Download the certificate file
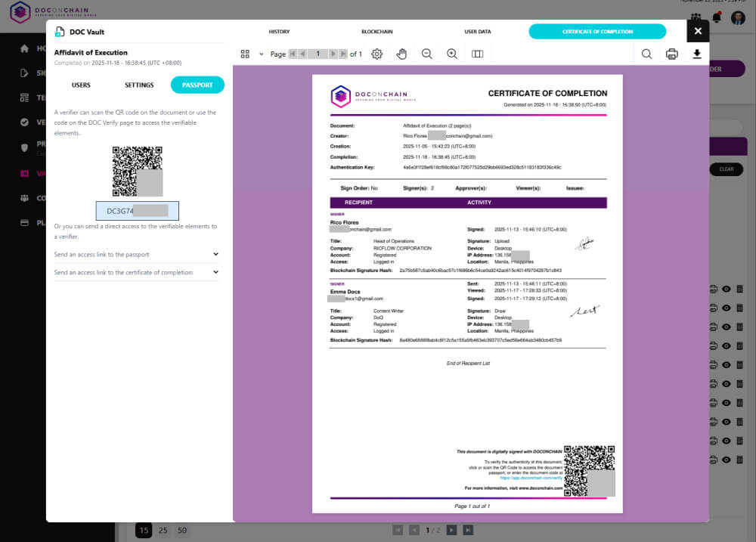This screenshot has height=542, width=756. (697, 54)
